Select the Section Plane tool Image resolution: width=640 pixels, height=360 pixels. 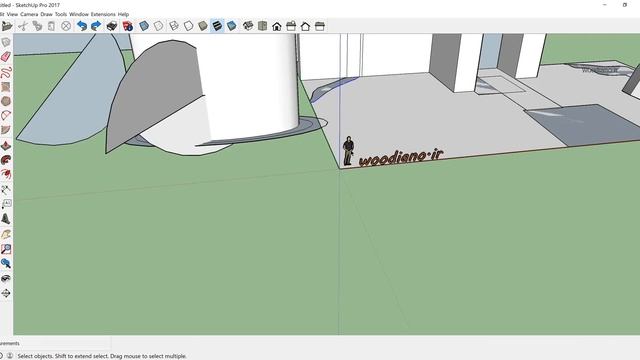6,293
